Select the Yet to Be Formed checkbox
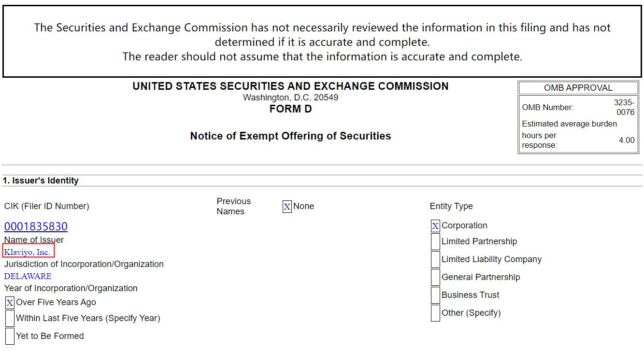 point(10,336)
